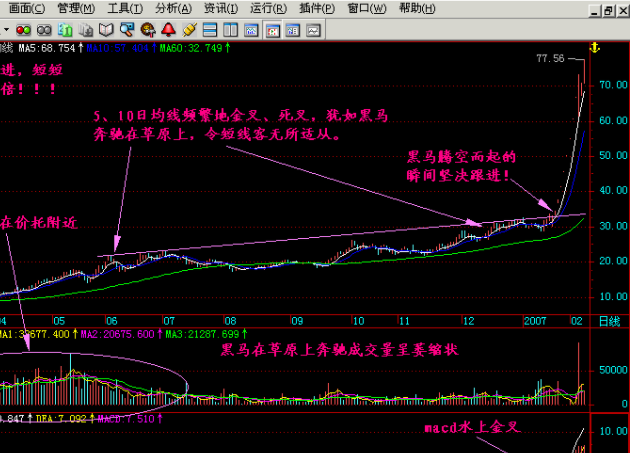Click the 06 month marker on time axis
The width and height of the screenshot is (631, 453).
pos(111,321)
